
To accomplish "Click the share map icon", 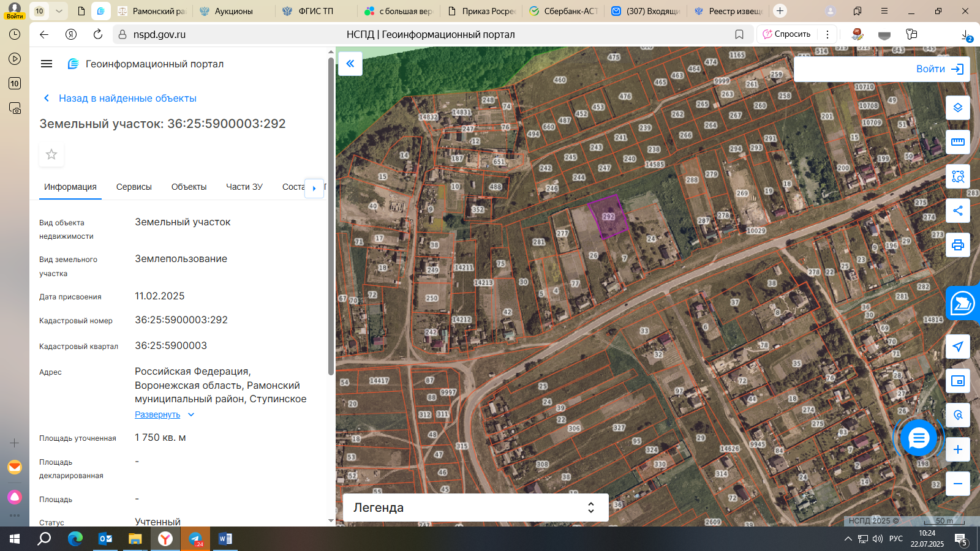I will [x=958, y=211].
